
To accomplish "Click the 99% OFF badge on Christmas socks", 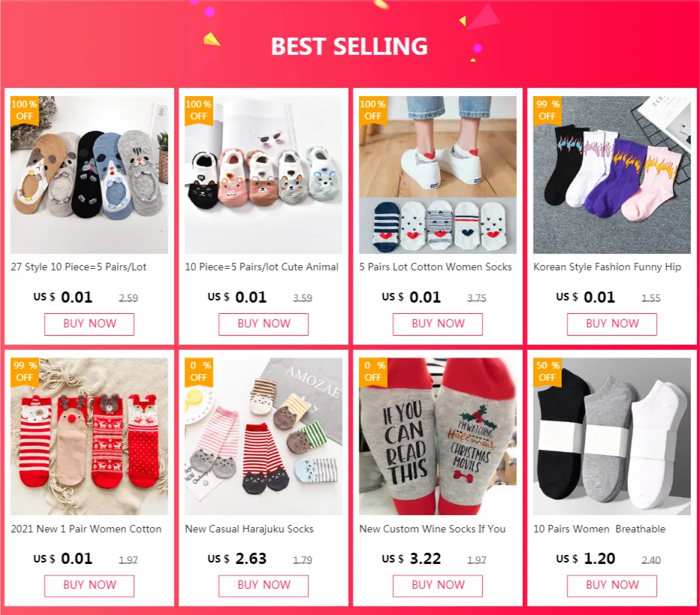I will 25,372.
